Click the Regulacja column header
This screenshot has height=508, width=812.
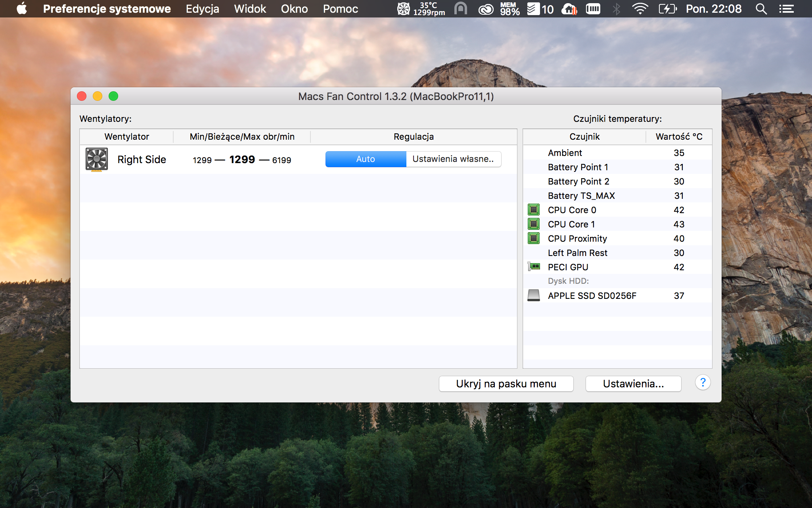414,137
